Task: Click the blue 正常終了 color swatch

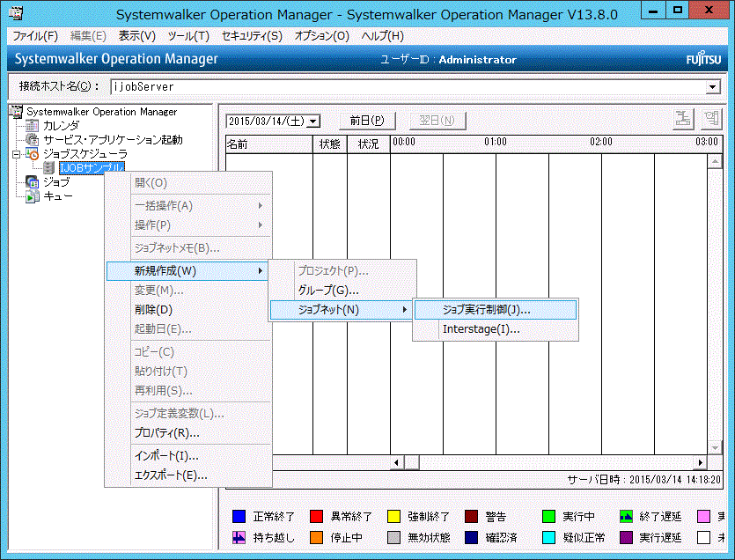Action: [x=239, y=516]
